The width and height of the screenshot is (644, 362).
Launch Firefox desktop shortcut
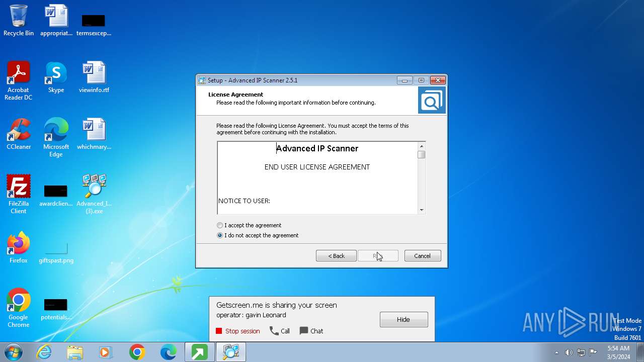coord(19,248)
